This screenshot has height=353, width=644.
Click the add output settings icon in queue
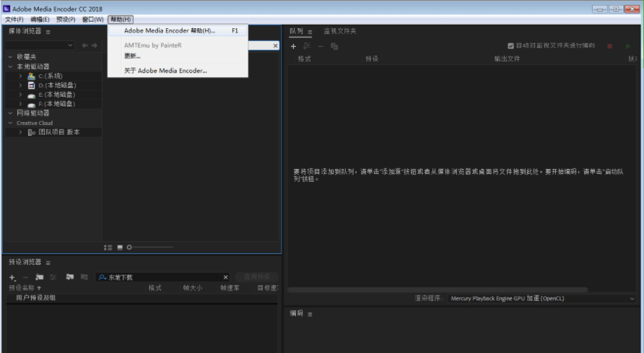tap(307, 46)
